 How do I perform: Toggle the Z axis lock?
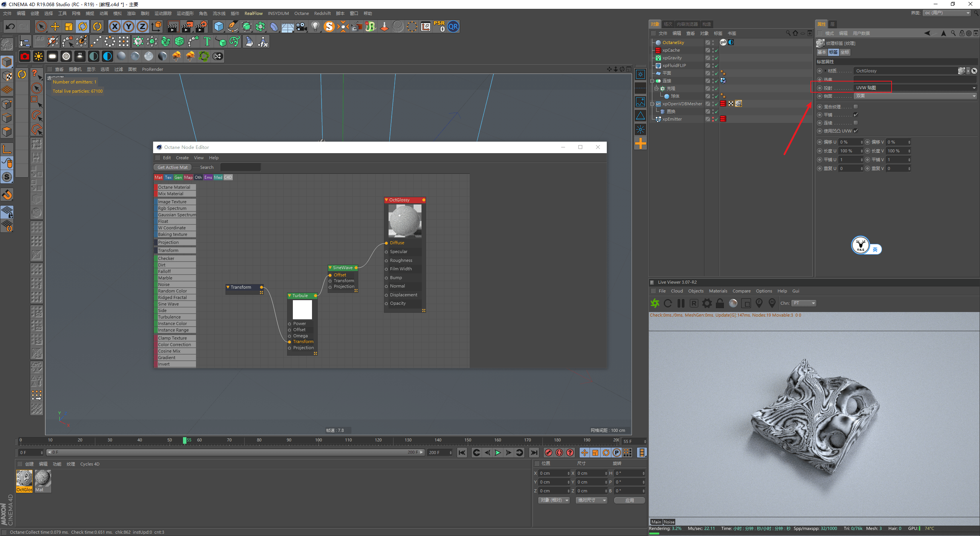142,26
